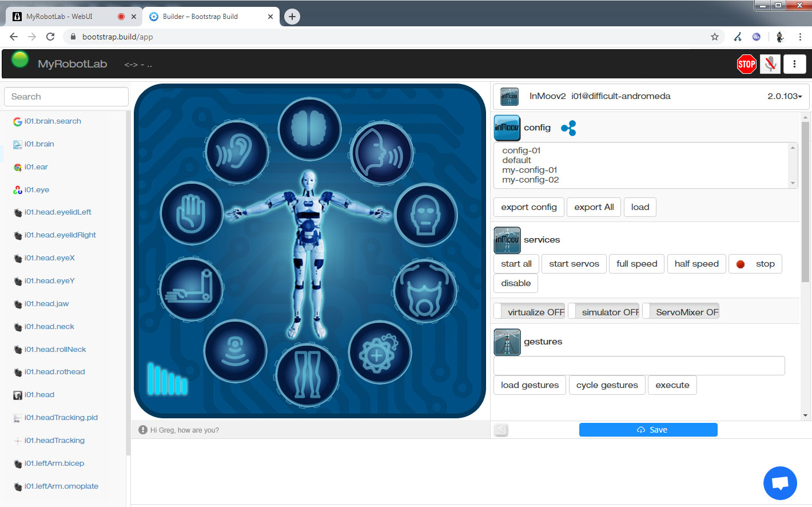Click the robotic arm icon

point(190,288)
